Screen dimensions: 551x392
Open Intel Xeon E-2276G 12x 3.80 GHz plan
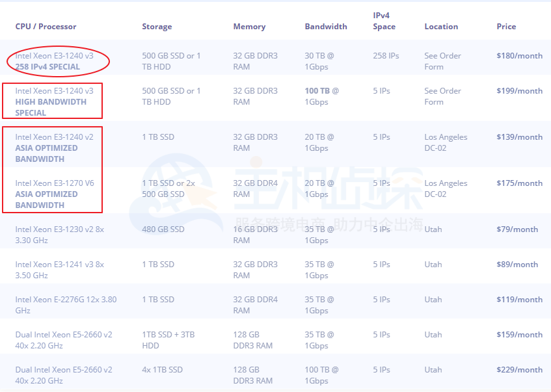66,305
